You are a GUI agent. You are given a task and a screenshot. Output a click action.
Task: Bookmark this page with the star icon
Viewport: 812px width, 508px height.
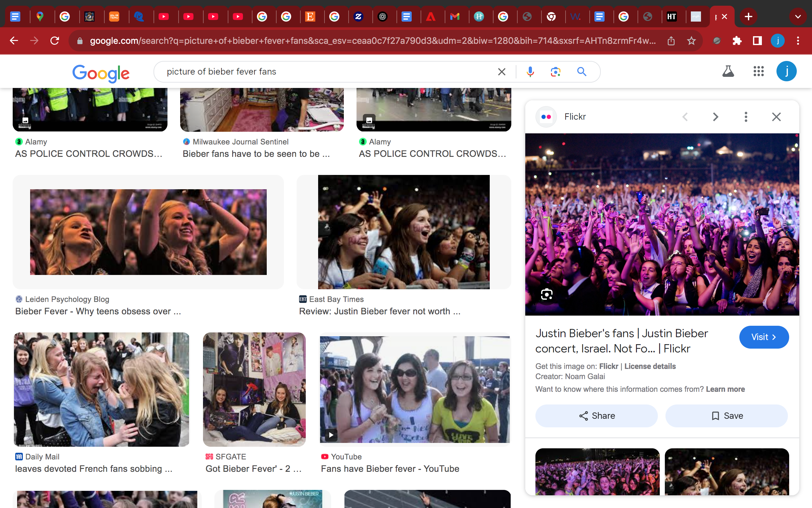(691, 41)
